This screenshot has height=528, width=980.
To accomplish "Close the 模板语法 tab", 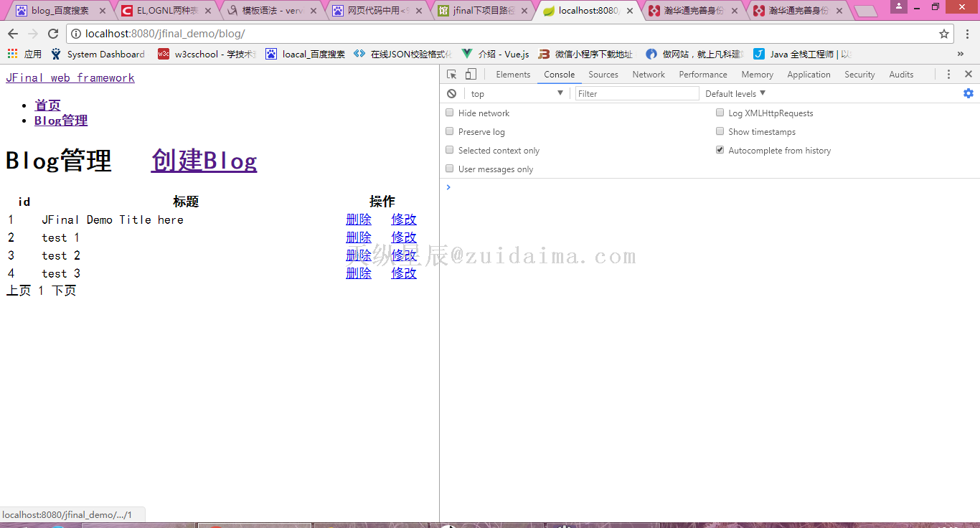I will pos(314,11).
